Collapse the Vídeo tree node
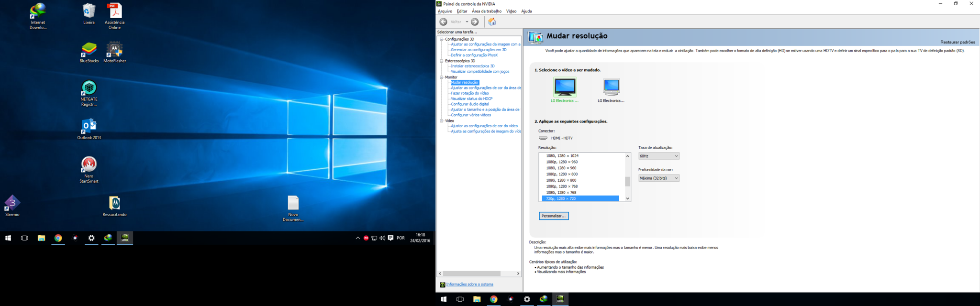The width and height of the screenshot is (980, 306). point(442,120)
